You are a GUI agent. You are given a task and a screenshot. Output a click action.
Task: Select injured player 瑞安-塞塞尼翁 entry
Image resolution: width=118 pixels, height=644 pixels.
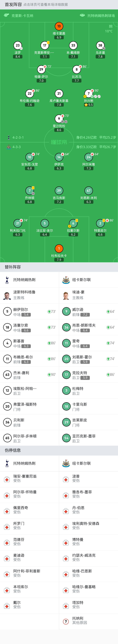click(x=29, y=479)
